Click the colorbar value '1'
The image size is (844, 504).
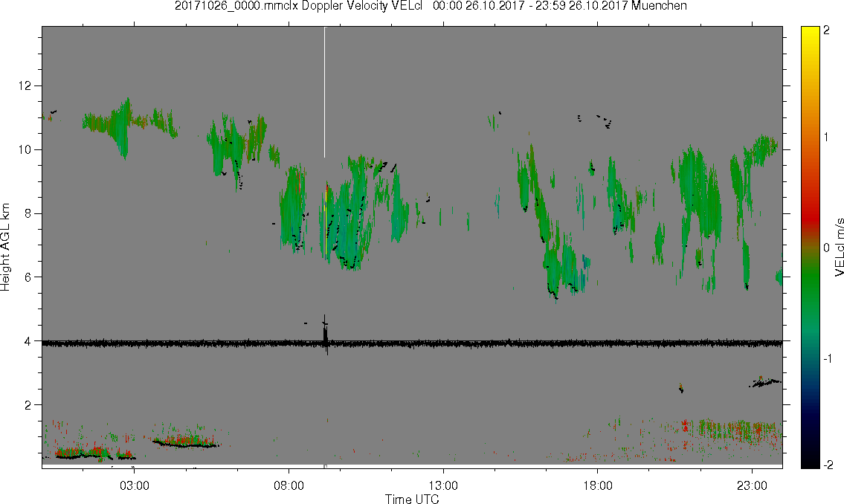tap(827, 138)
